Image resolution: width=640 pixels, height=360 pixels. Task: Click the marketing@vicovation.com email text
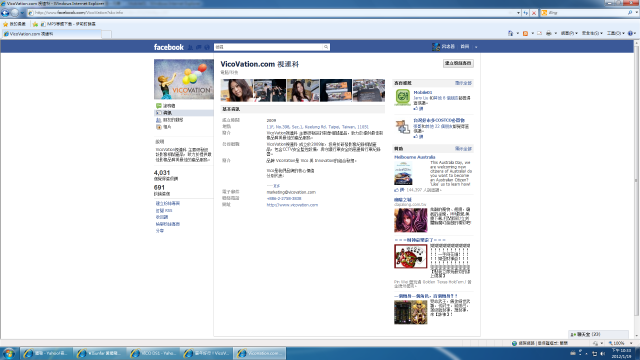point(291,192)
